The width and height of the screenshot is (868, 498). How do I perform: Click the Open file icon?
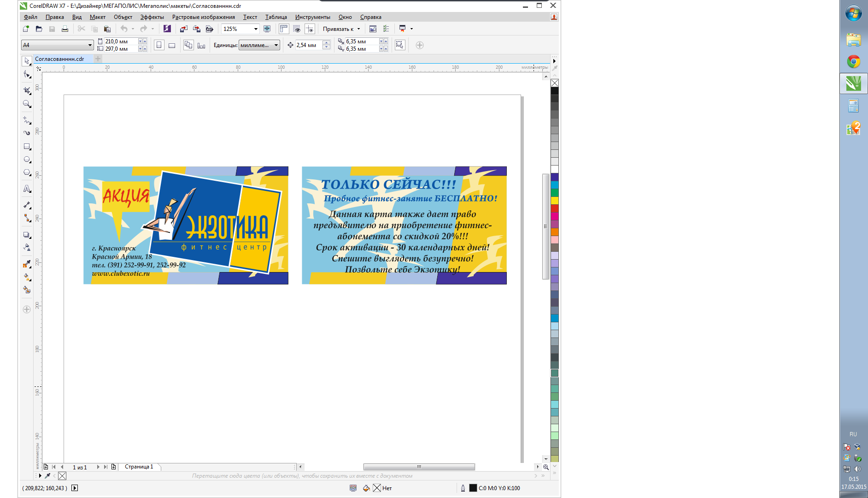[39, 29]
